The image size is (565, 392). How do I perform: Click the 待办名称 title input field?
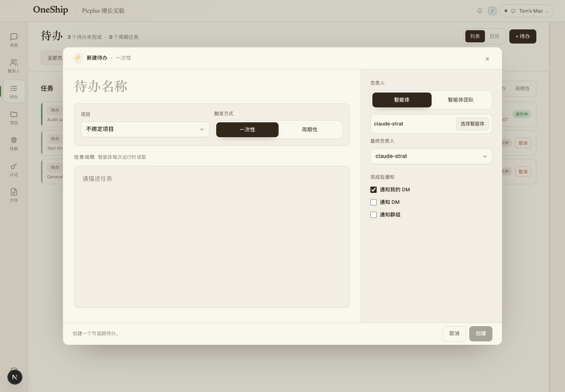pos(212,86)
